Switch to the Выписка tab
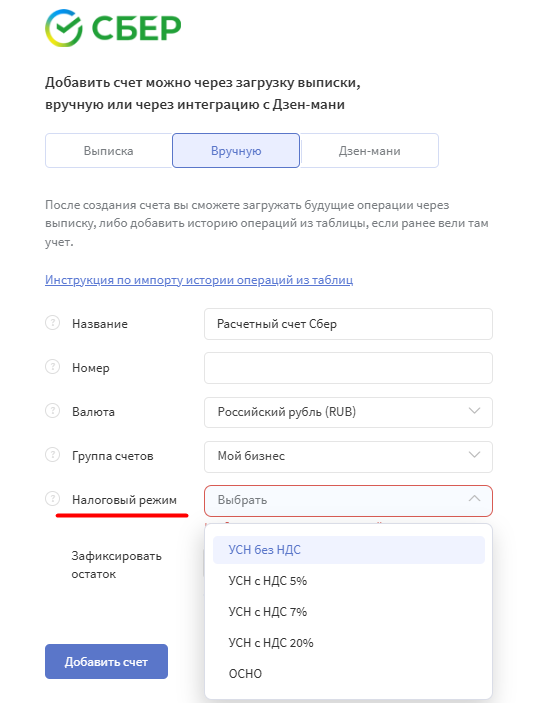 click(x=109, y=151)
